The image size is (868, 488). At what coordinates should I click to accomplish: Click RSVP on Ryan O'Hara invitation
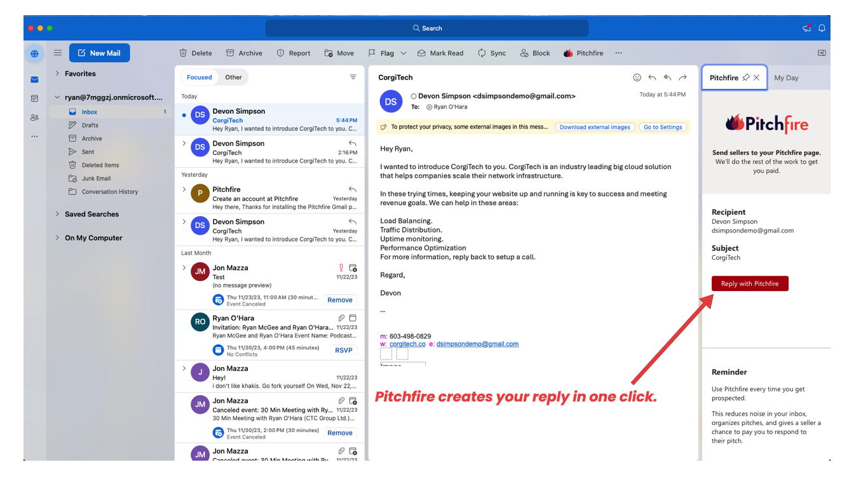coord(343,350)
